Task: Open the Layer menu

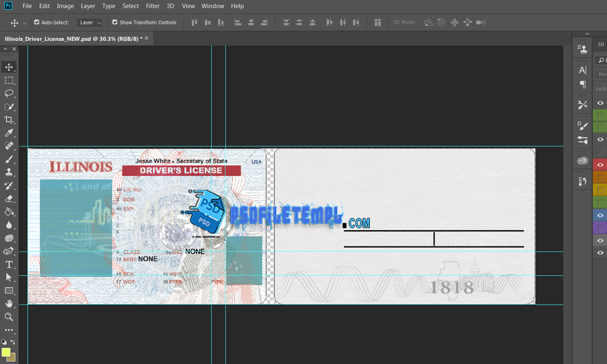Action: click(88, 6)
